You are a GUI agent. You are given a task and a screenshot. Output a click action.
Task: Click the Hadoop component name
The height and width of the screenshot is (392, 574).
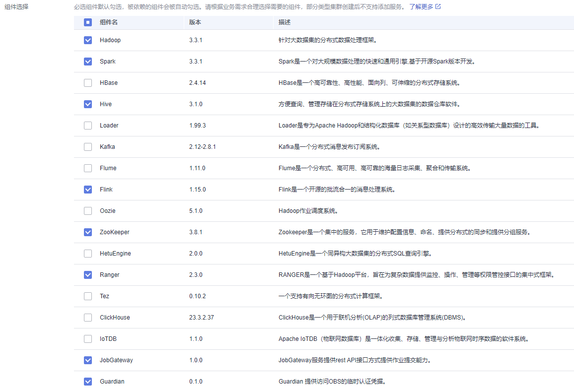(x=110, y=40)
